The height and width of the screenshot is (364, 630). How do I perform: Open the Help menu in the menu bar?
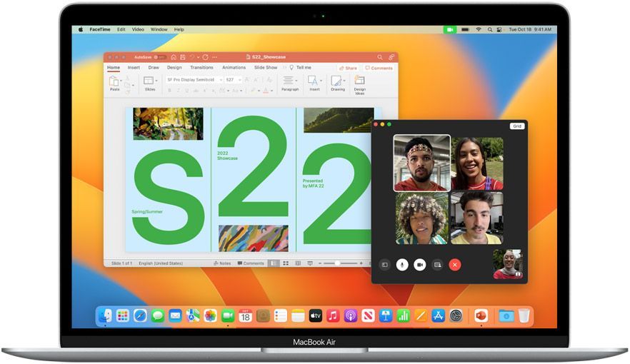pyautogui.click(x=179, y=29)
